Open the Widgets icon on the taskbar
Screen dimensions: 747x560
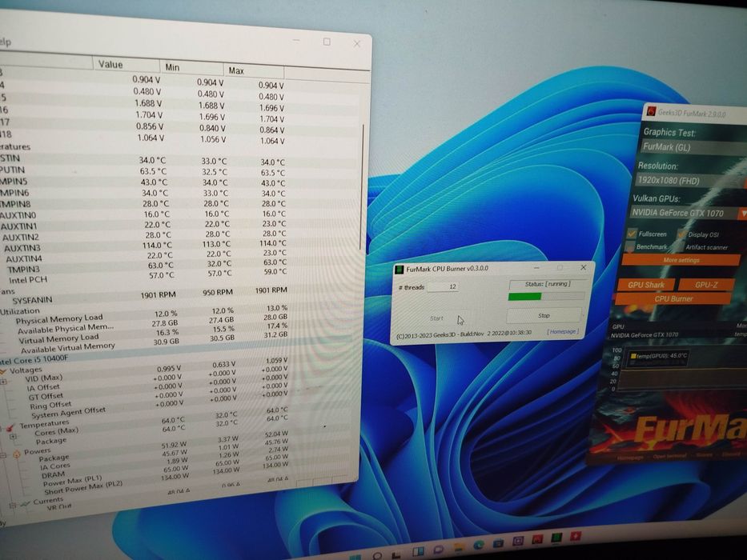(x=418, y=552)
